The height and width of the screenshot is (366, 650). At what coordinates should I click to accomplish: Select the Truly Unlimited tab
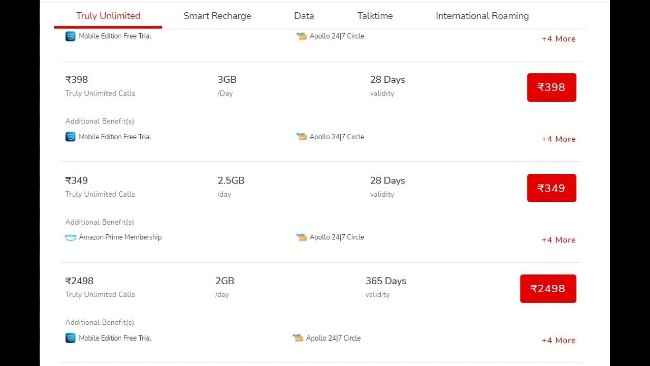pos(108,16)
